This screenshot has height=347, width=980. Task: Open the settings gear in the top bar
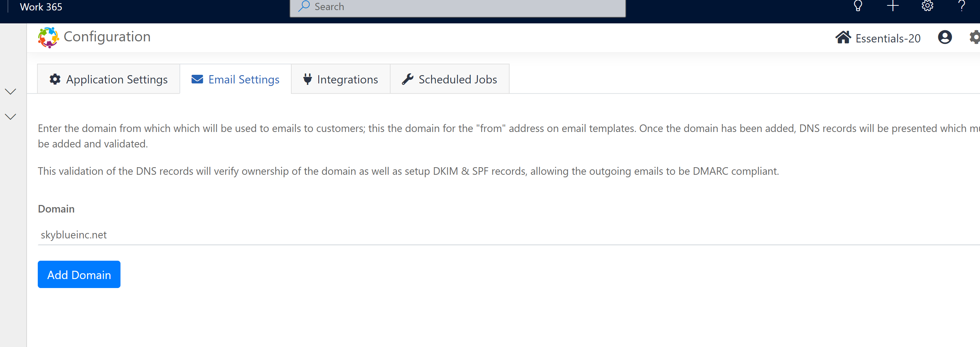927,6
